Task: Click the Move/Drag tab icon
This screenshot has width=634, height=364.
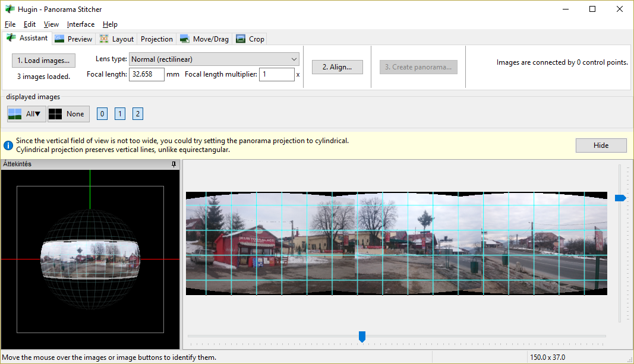Action: [185, 39]
